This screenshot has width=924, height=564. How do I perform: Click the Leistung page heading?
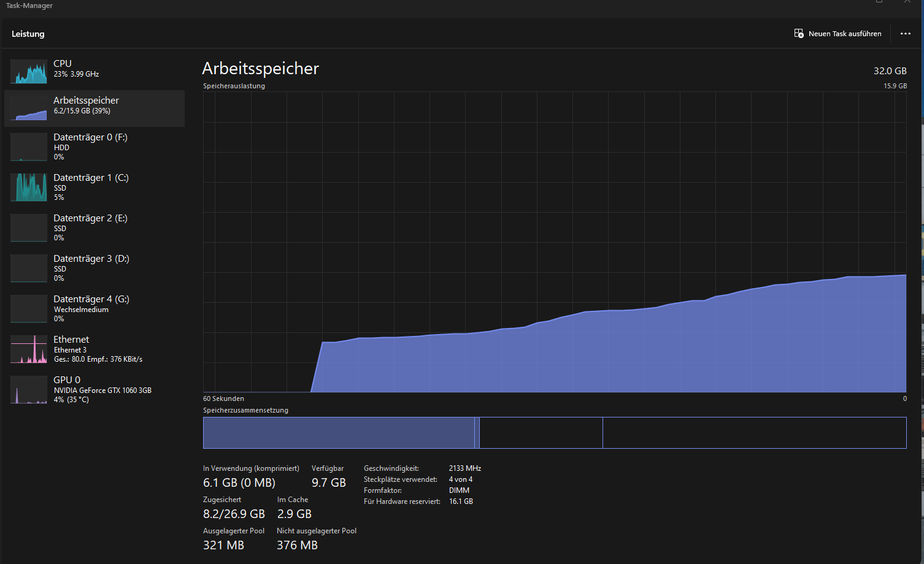28,34
